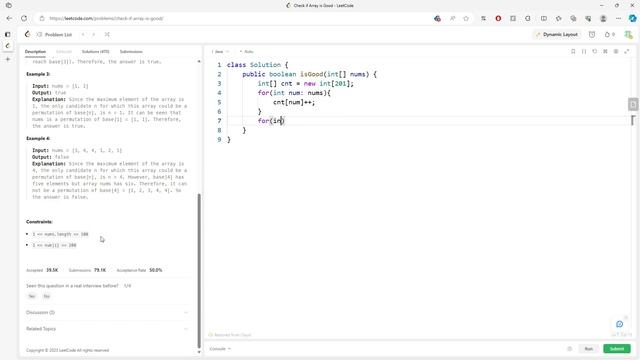This screenshot has width=640, height=360.
Task: Add a new tab with plus icon
Action: (x=8, y=59)
